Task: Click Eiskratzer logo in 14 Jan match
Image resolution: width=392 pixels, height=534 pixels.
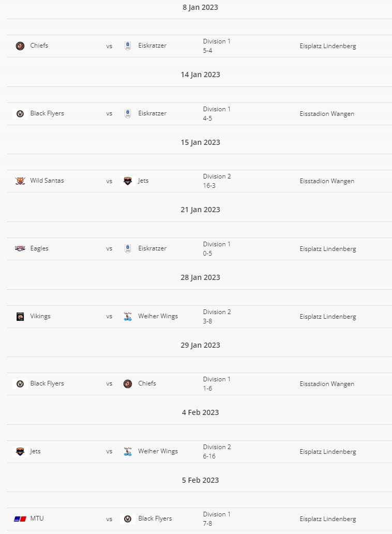Action: [128, 114]
